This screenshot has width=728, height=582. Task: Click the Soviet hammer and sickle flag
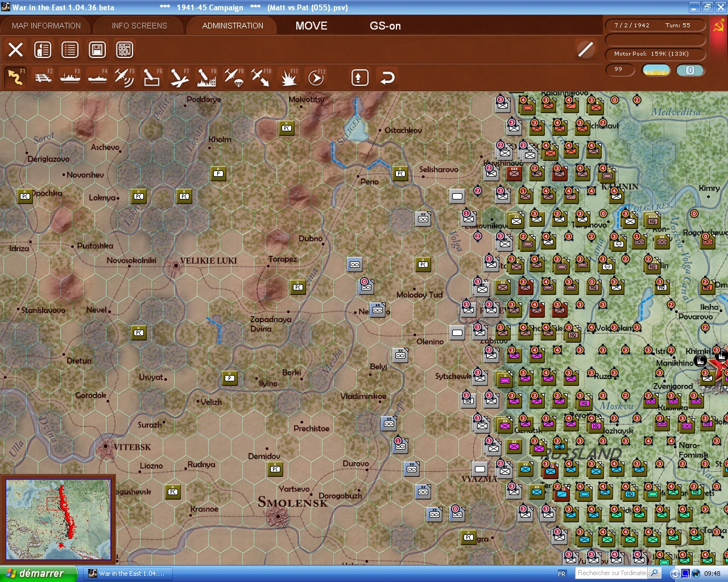pyautogui.click(x=718, y=26)
